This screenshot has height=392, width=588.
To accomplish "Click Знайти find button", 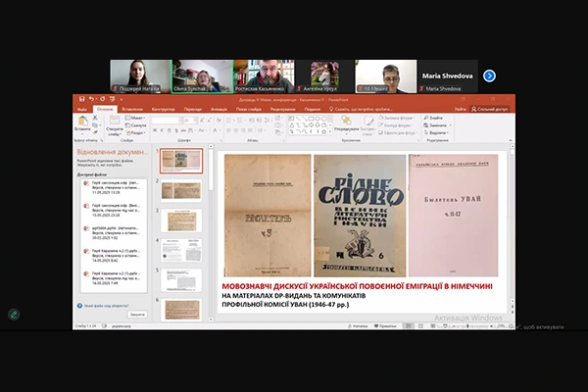I will click(433, 118).
